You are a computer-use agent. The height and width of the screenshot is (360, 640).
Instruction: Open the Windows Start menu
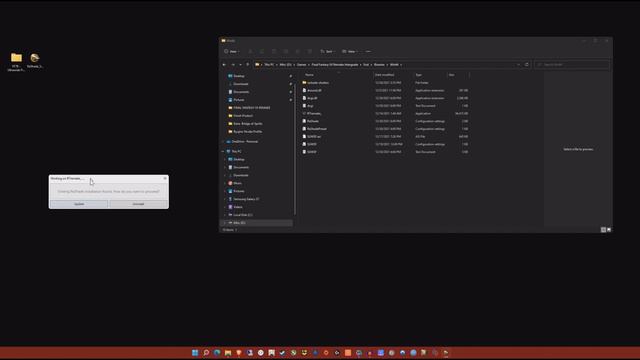pos(195,353)
